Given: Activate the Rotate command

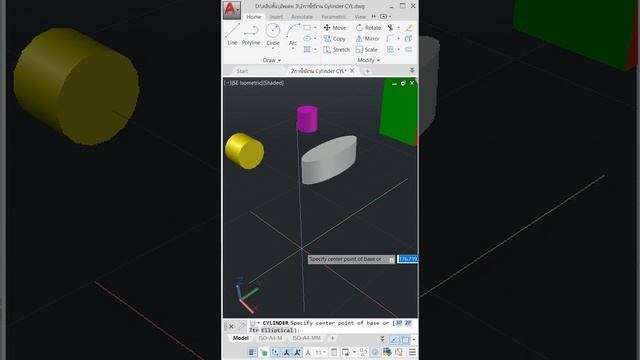Looking at the screenshot, I should [368, 28].
